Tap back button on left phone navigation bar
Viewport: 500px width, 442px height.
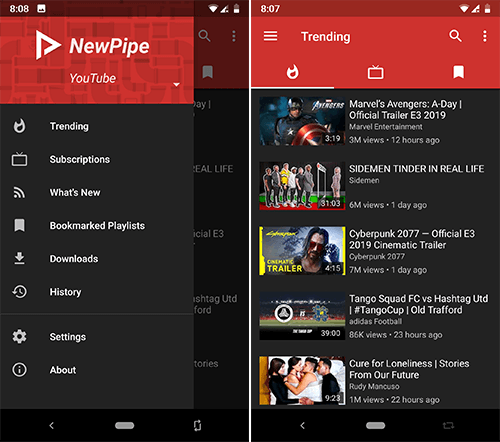point(51,425)
